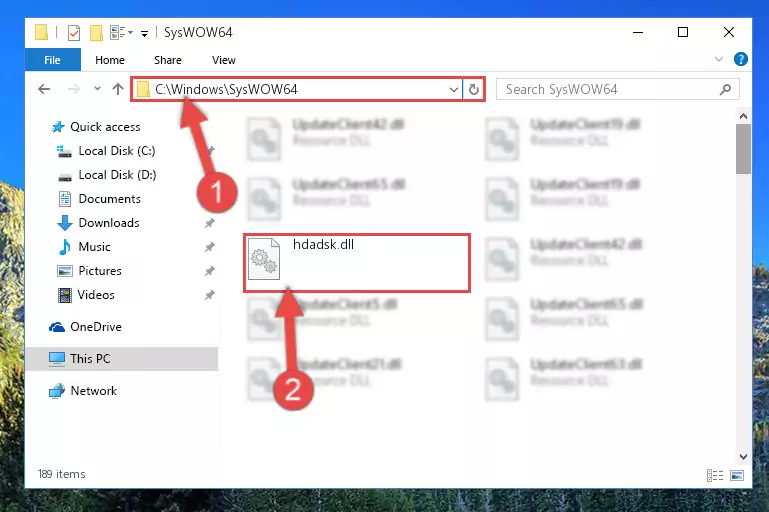The image size is (769, 512).
Task: Open the File ribbon tab
Action: tap(52, 60)
